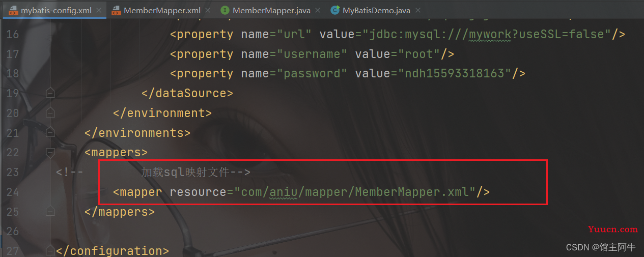Close the MemberMapper.java tab
This screenshot has height=257, width=644.
point(318,10)
